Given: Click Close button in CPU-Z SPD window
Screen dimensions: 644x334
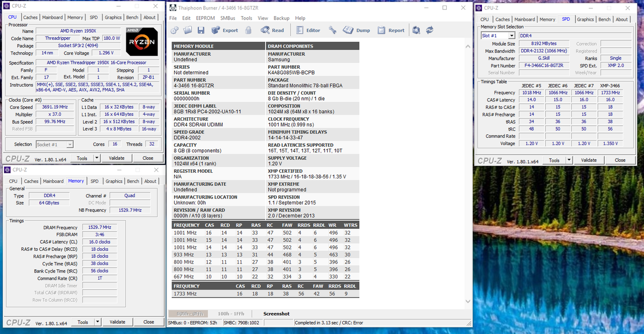Looking at the screenshot, I should point(620,160).
